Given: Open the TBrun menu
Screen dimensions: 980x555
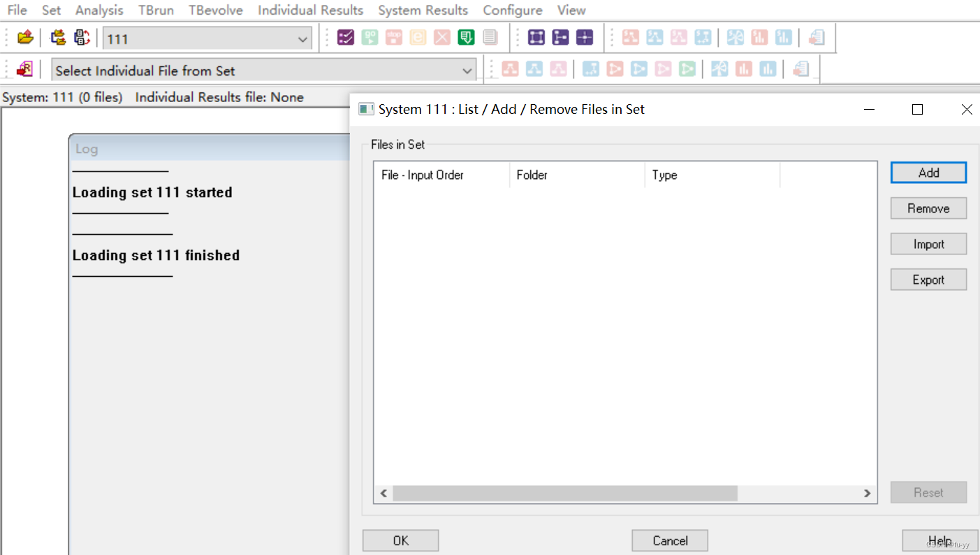Looking at the screenshot, I should coord(156,10).
